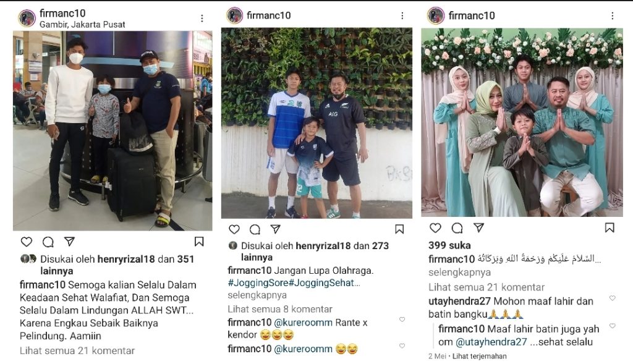Open comments on the Gambir station post
The width and height of the screenshot is (633, 364).
pyautogui.click(x=48, y=242)
